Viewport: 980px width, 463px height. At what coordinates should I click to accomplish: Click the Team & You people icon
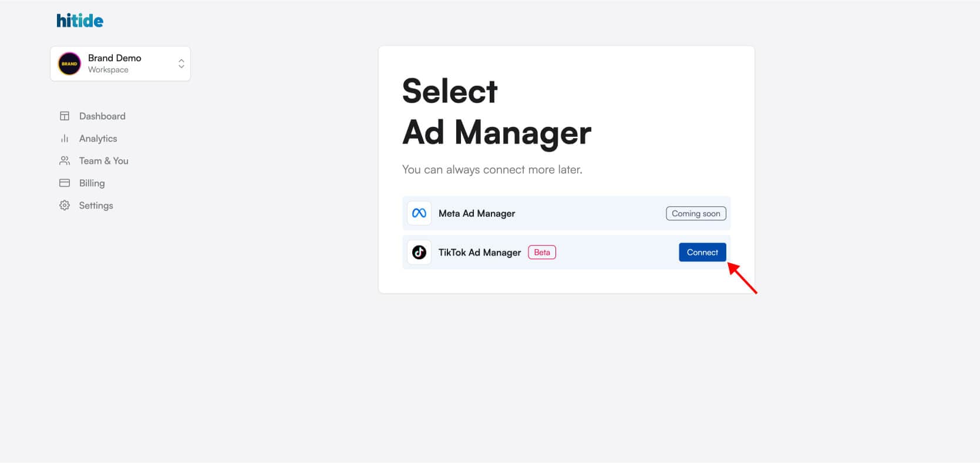65,161
